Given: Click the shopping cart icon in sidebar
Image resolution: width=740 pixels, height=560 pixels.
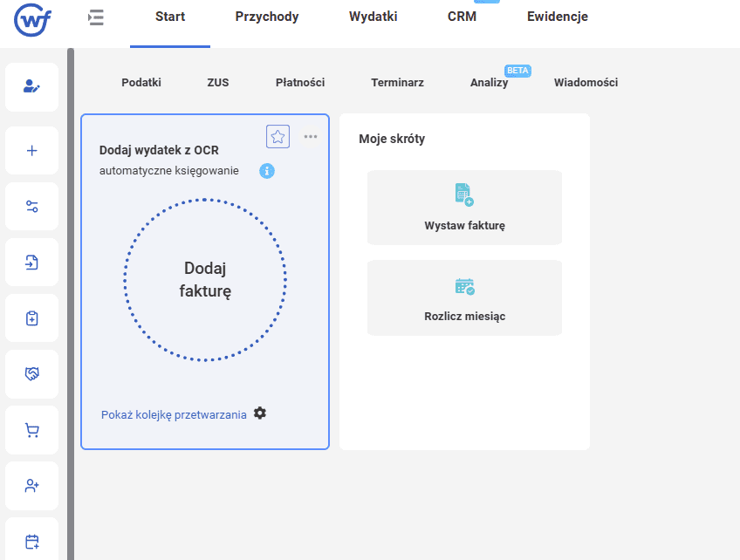Looking at the screenshot, I should (x=32, y=430).
